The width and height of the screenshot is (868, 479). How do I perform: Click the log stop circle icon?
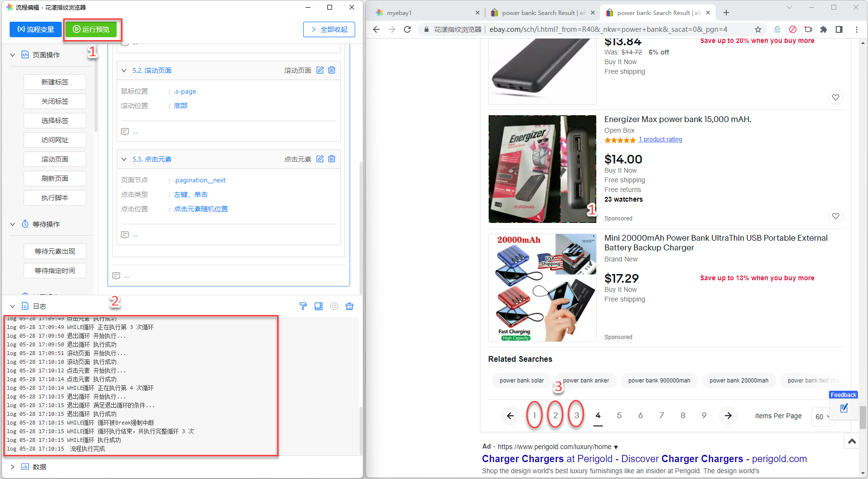coord(334,306)
